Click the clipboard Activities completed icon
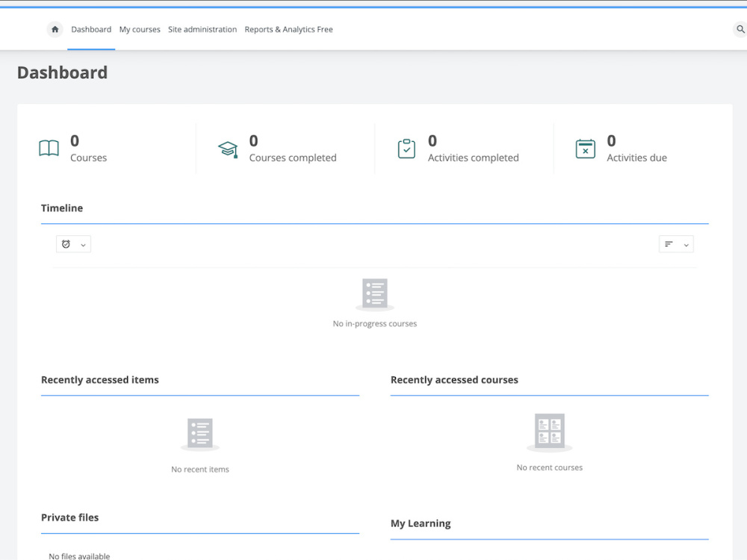This screenshot has width=747, height=560. pos(406,149)
